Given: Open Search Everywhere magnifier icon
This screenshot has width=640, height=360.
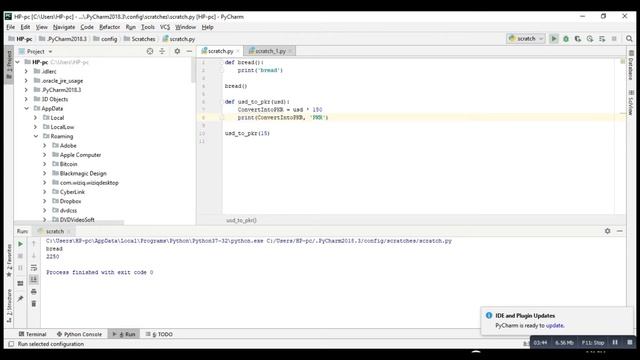Looking at the screenshot, I should pos(629,39).
